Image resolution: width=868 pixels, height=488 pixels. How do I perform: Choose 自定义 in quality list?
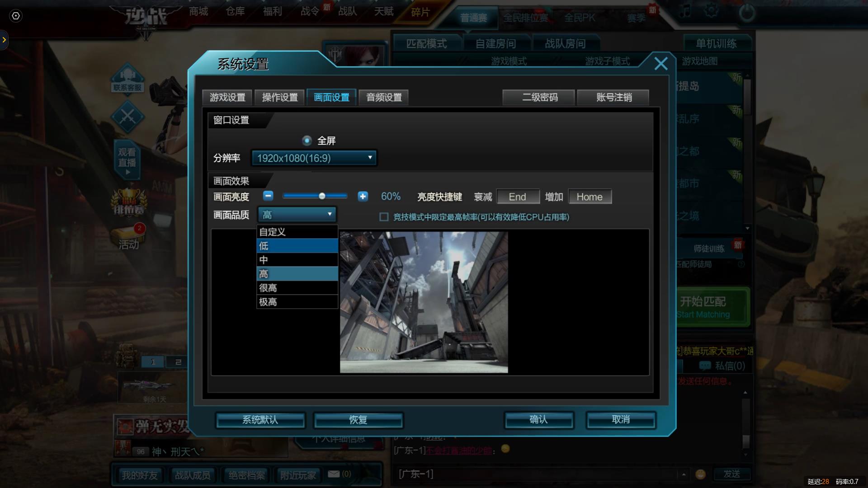(297, 232)
